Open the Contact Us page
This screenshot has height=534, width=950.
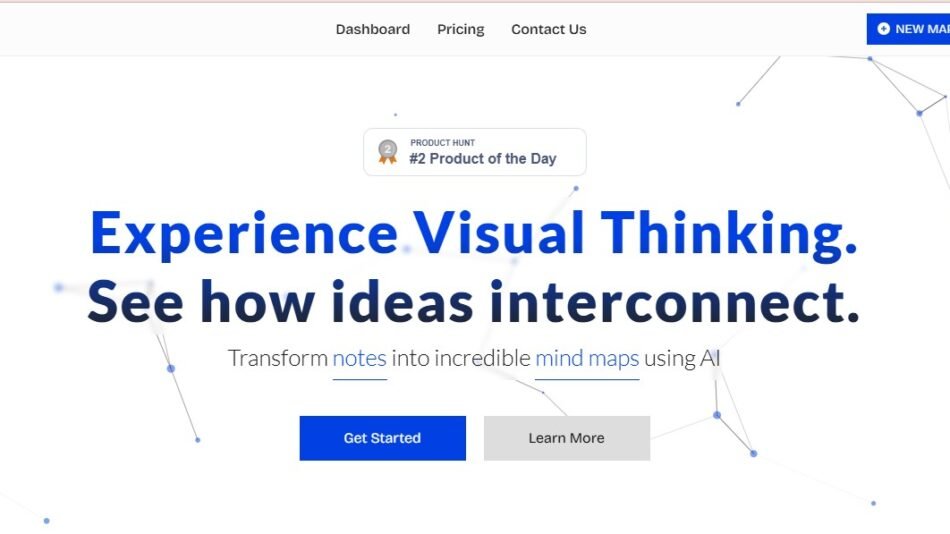pyautogui.click(x=548, y=29)
